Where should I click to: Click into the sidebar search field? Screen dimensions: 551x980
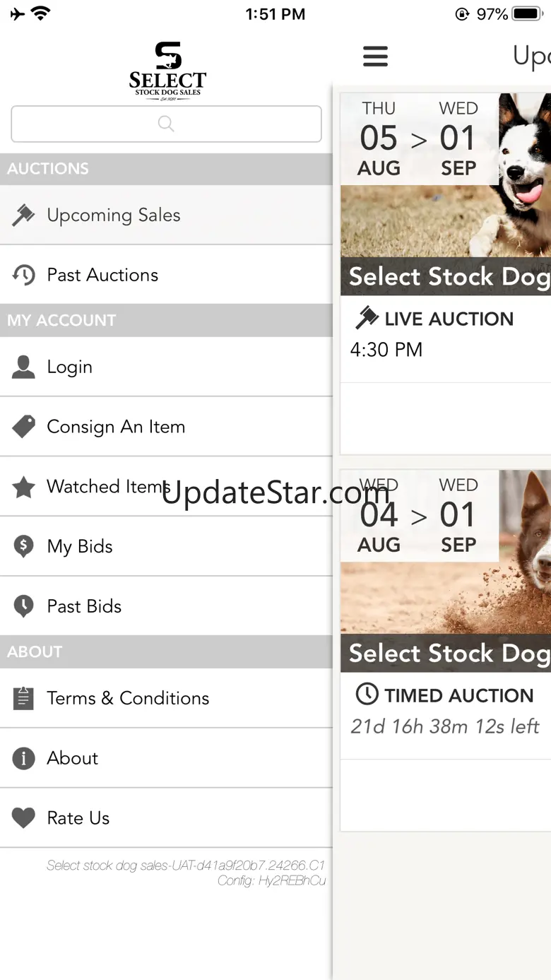(x=166, y=124)
